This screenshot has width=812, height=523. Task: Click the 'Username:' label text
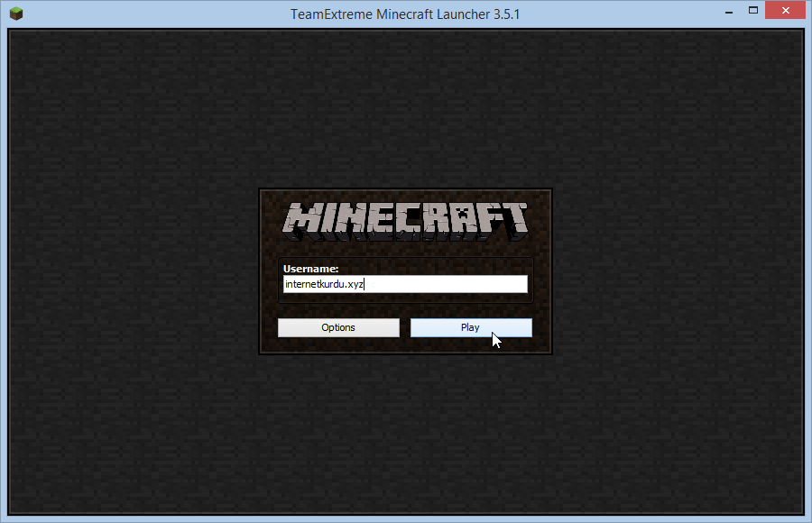(310, 269)
